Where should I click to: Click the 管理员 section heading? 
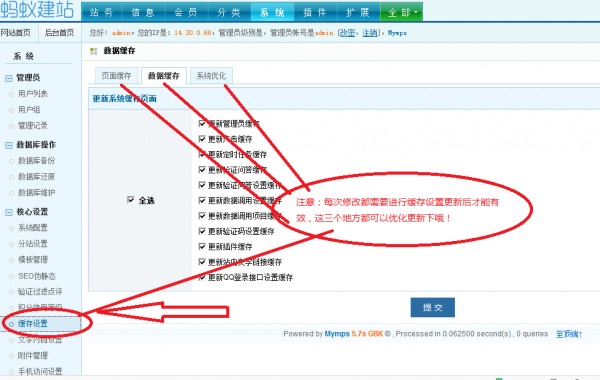click(x=28, y=78)
